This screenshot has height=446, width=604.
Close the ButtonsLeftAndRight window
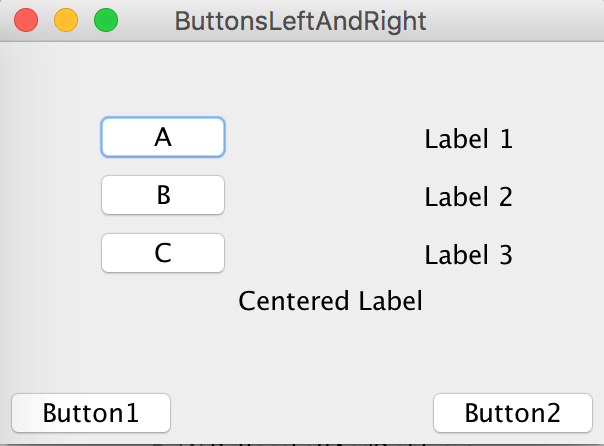tap(27, 20)
